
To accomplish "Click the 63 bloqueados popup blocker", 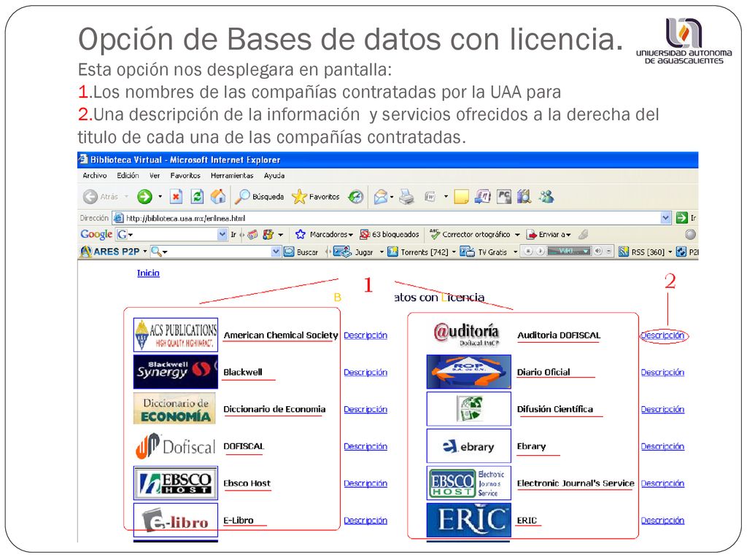I will (390, 234).
